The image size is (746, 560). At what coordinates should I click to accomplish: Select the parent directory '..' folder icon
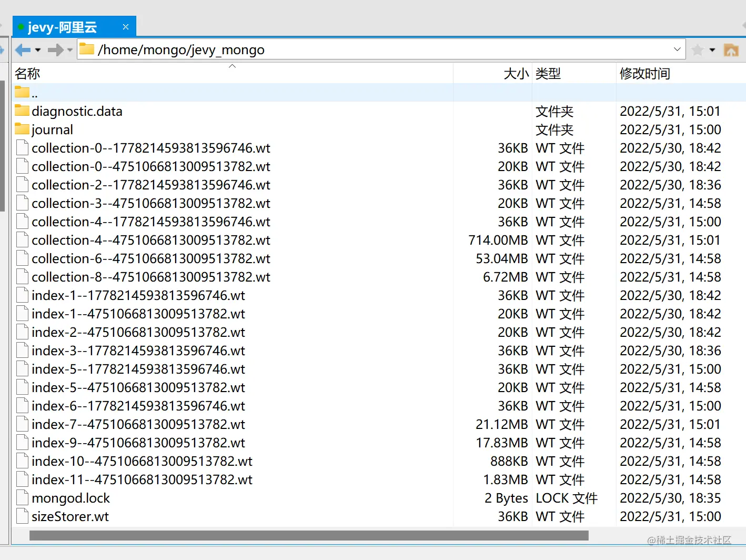22,92
